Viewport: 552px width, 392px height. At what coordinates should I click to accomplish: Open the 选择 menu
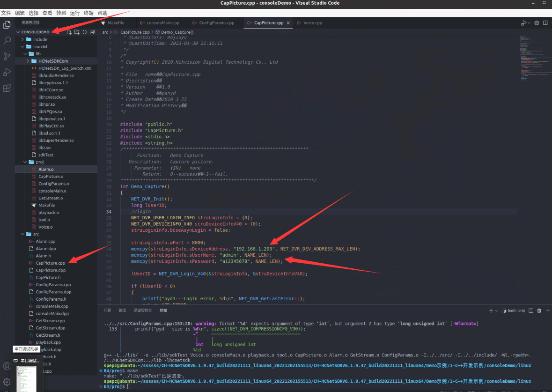click(x=33, y=13)
